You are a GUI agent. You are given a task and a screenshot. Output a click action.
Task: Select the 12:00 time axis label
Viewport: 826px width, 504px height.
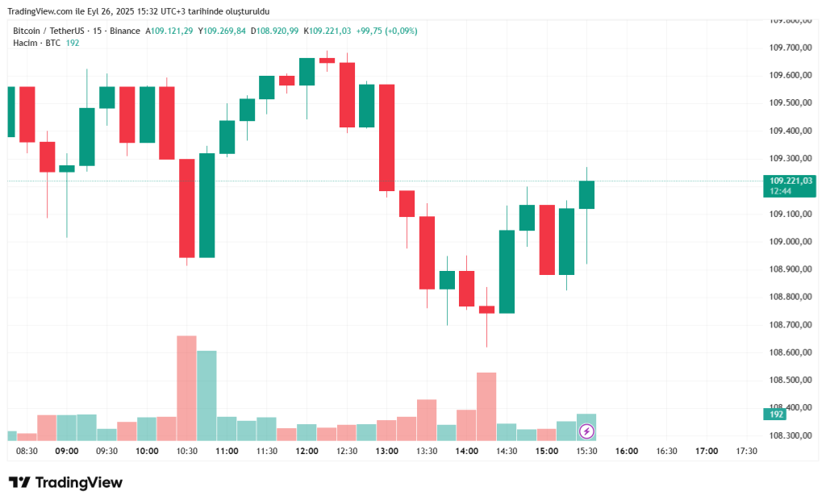coord(307,452)
